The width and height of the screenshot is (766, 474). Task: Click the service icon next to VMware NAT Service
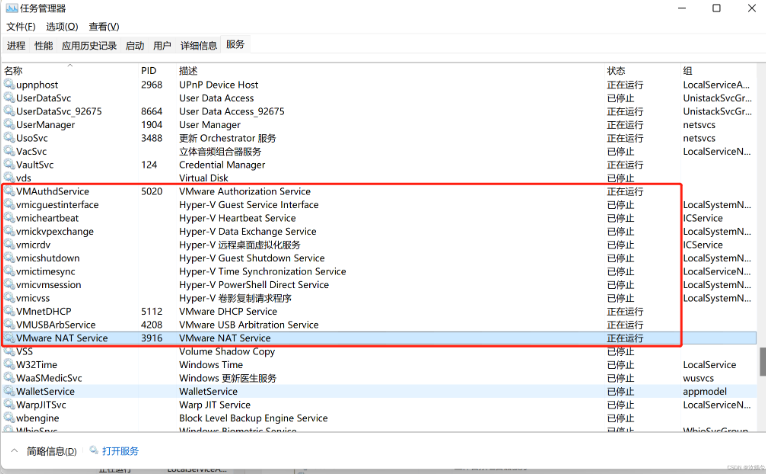point(9,338)
